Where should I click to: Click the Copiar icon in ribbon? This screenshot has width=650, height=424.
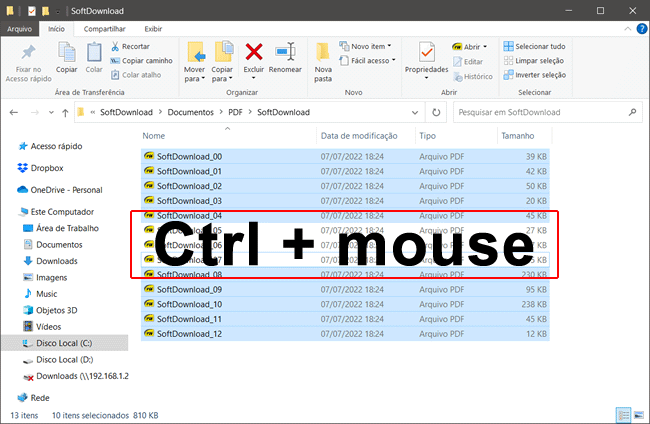(67, 53)
